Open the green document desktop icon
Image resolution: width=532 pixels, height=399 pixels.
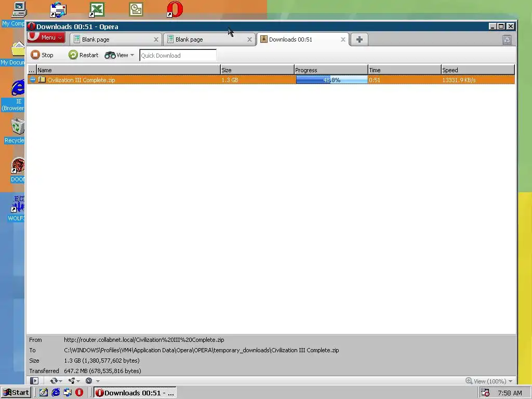pos(136,9)
